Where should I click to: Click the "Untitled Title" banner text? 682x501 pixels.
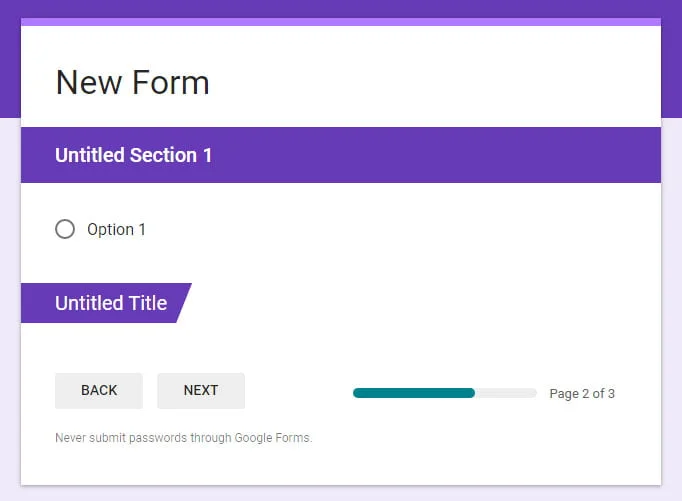coord(111,303)
